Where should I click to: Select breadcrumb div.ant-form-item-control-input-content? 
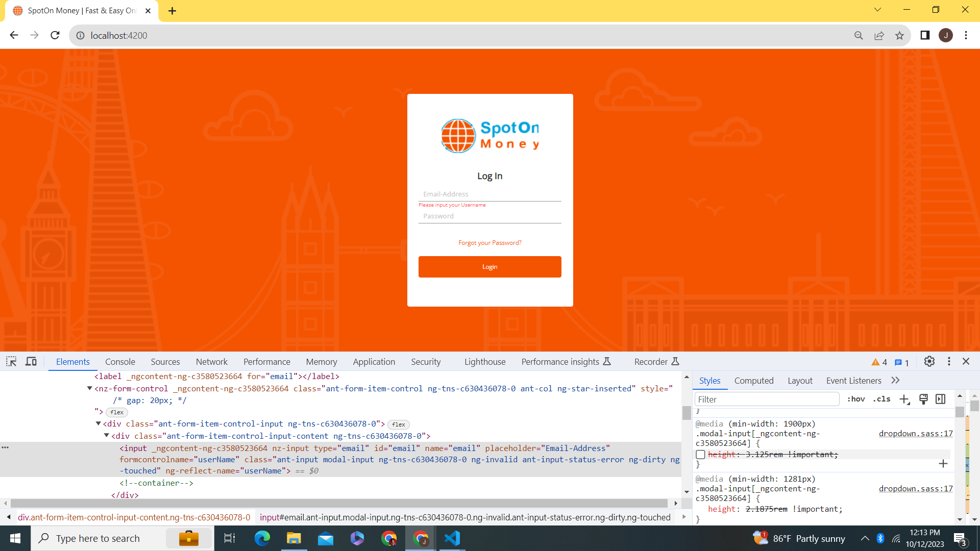(134, 517)
